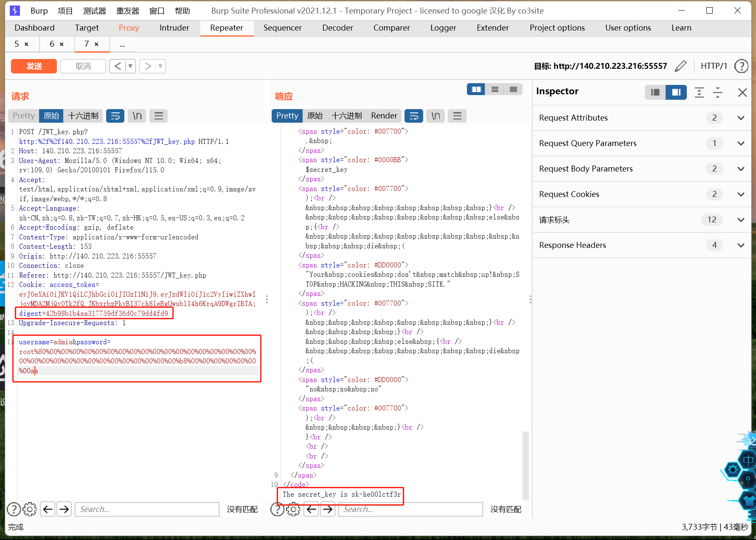The width and height of the screenshot is (756, 540).
Task: Switch to Dashboard tab
Action: [x=34, y=28]
